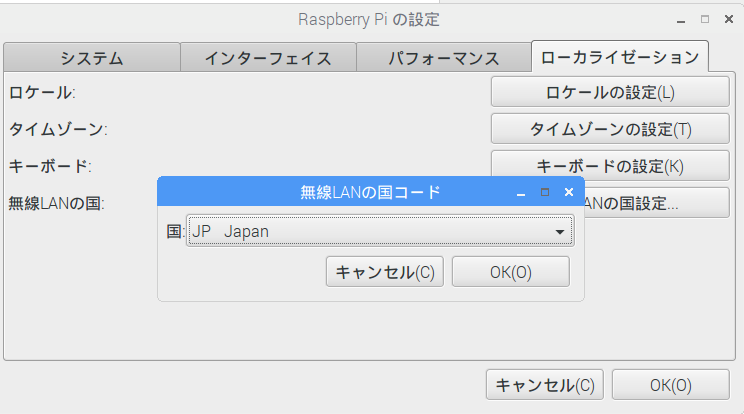Open タイムゾーンの設定(T)
Viewport: 744px width, 414px height.
610,129
